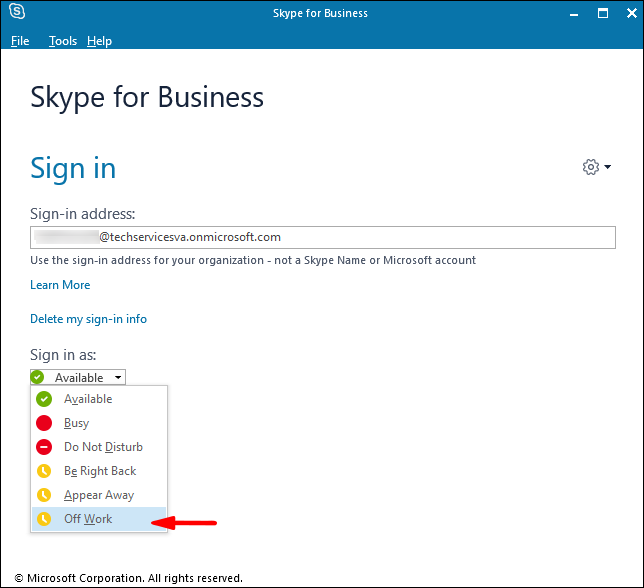This screenshot has height=588, width=644.
Task: Follow the Learn More link
Action: coord(60,285)
